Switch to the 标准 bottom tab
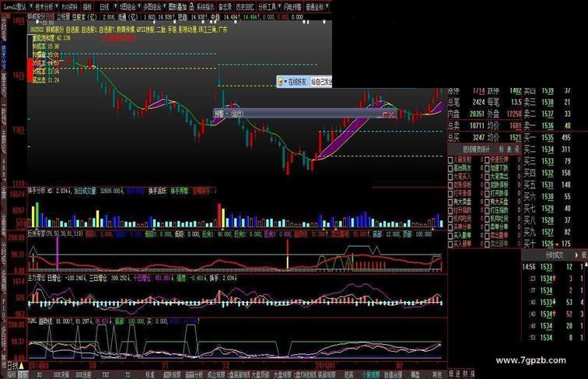 150,375
